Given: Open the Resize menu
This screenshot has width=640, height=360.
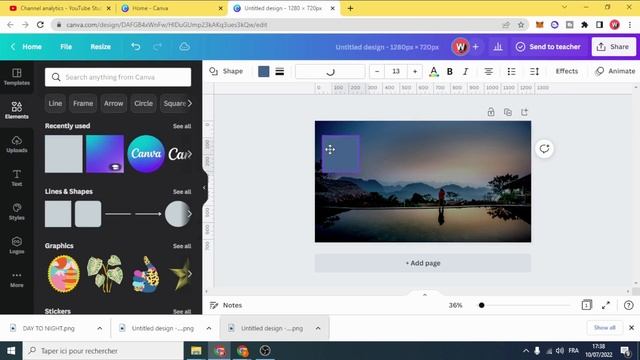Looking at the screenshot, I should [x=100, y=47].
